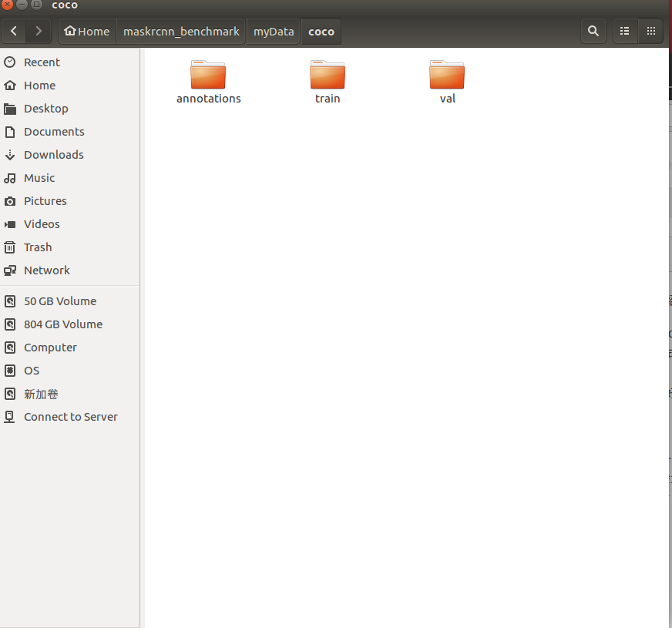Mount the 50 GB Volume
Screen dimensions: 672x628
tap(70, 301)
